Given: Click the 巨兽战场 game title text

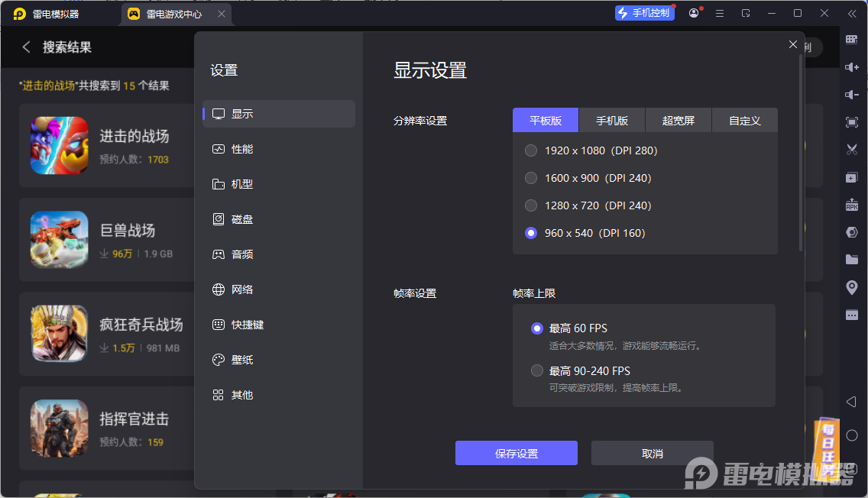Looking at the screenshot, I should (128, 230).
